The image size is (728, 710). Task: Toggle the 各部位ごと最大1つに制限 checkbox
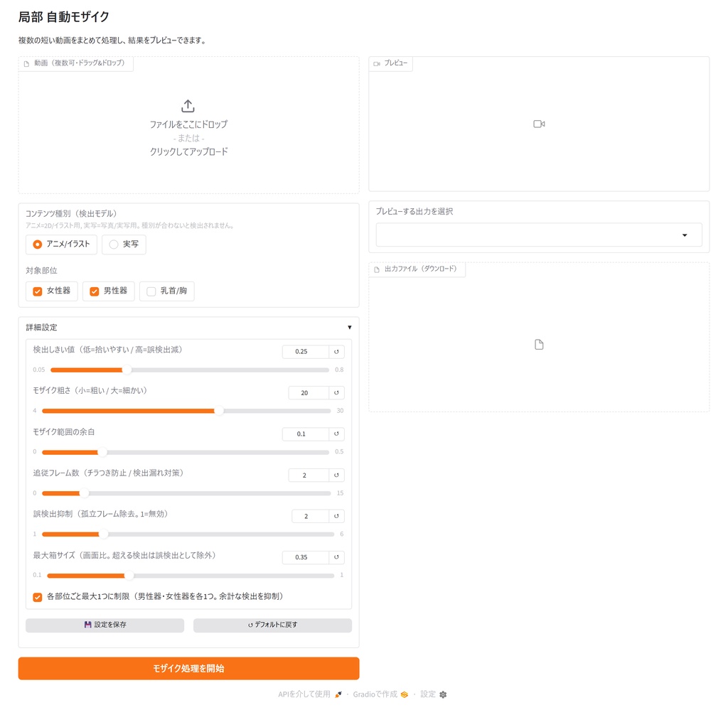tap(38, 597)
